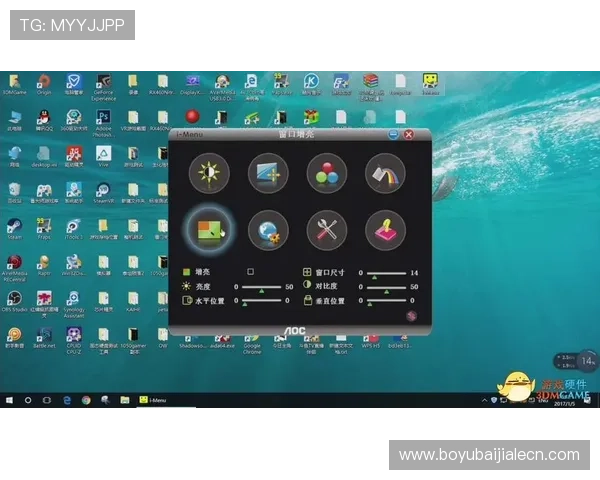Open the Luminance sun icon in i-Menu

point(209,172)
